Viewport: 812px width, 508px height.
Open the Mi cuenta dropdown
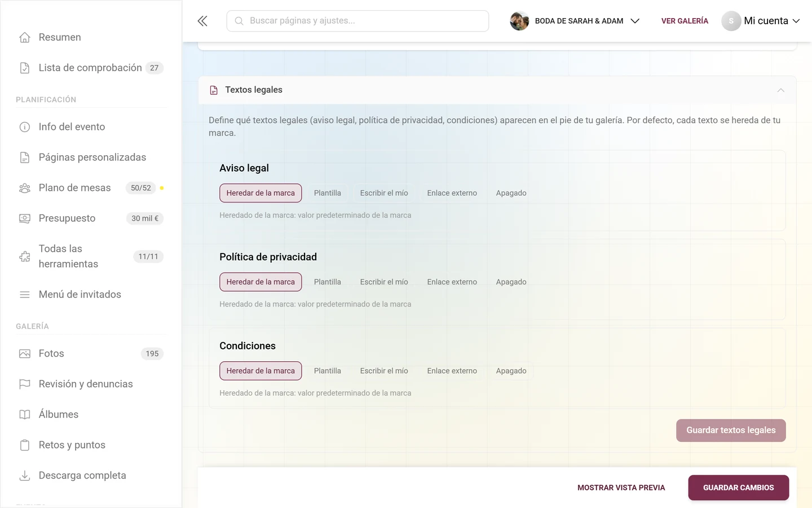(761, 21)
